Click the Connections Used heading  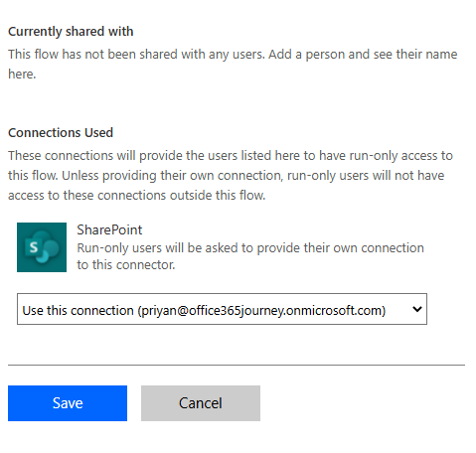(x=61, y=133)
